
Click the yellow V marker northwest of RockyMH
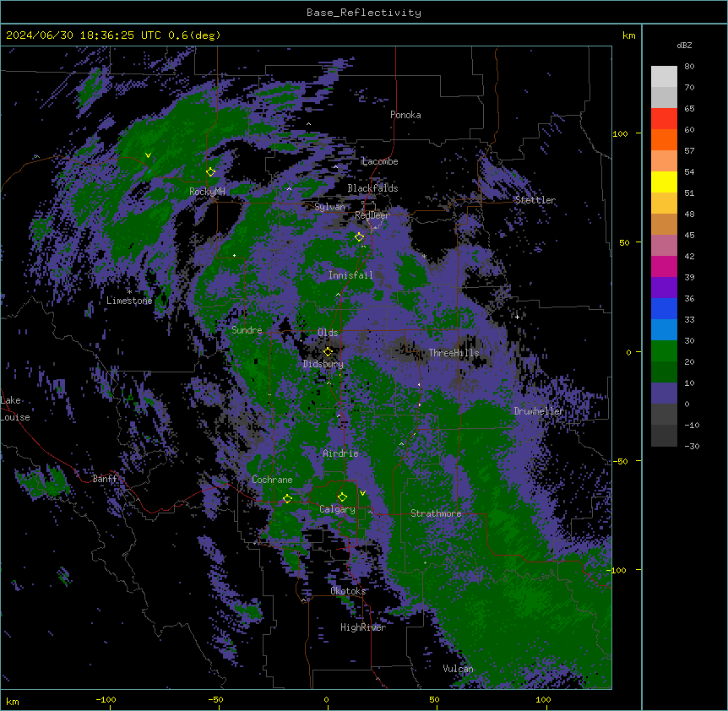(x=148, y=155)
